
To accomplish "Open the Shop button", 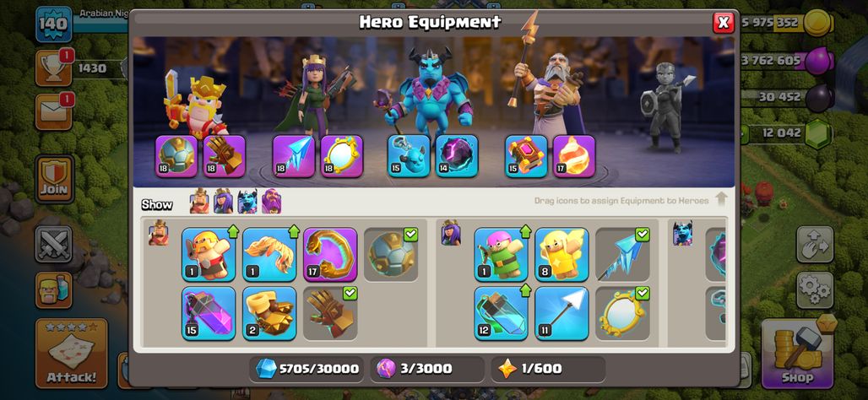I will pyautogui.click(x=797, y=354).
